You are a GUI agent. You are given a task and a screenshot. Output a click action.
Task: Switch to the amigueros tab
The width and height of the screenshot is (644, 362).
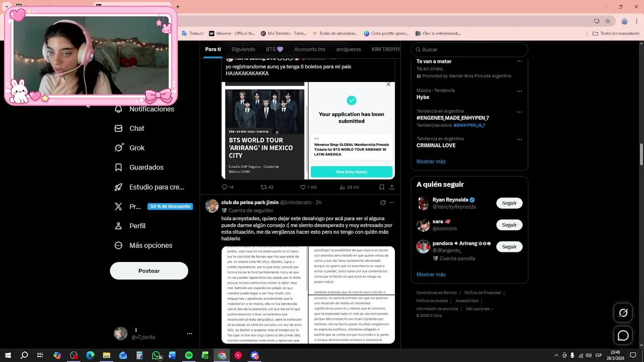coord(349,49)
